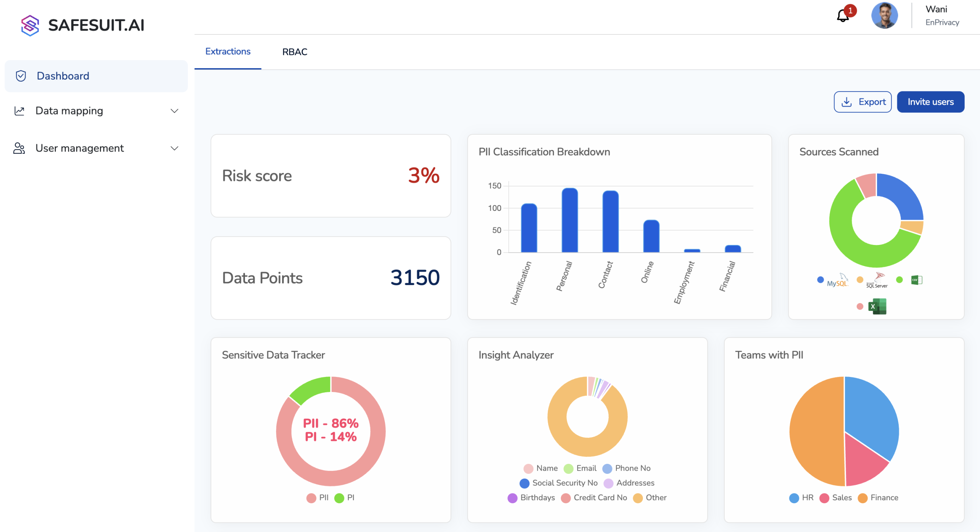This screenshot has height=532, width=980.
Task: Click the Insight Analyzer title
Action: coord(516,355)
